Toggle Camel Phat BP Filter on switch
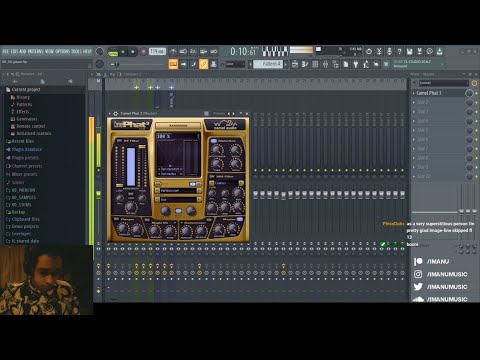This screenshot has width=480, height=360. click(119, 141)
